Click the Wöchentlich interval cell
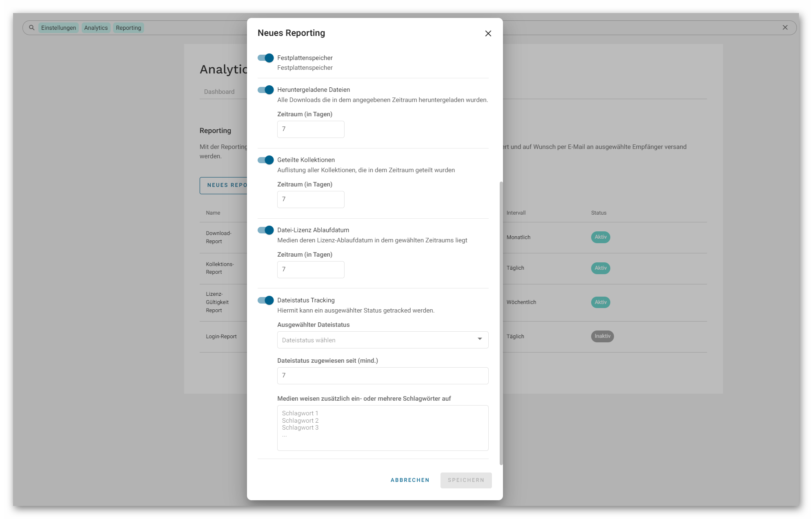 521,302
